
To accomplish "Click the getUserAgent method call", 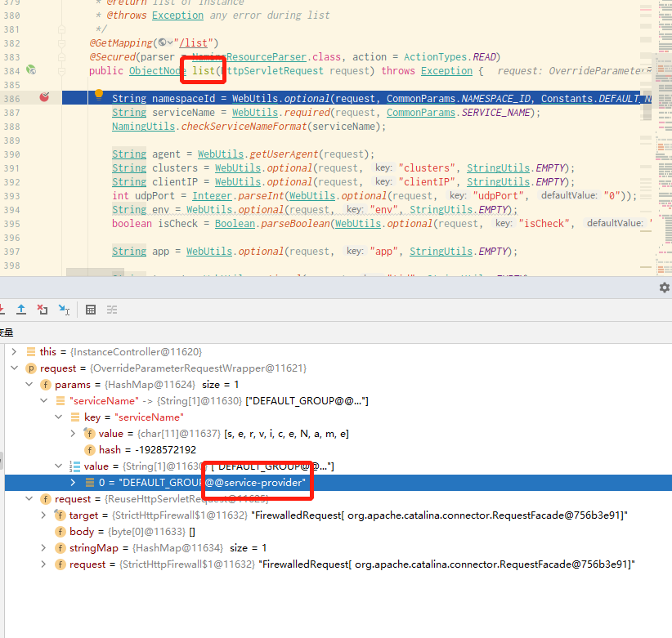I will coord(284,154).
